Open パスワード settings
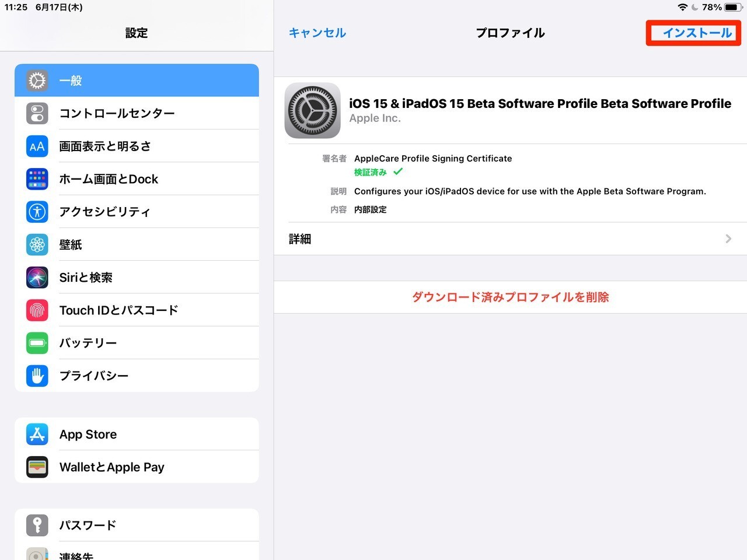The height and width of the screenshot is (560, 747). [137, 525]
